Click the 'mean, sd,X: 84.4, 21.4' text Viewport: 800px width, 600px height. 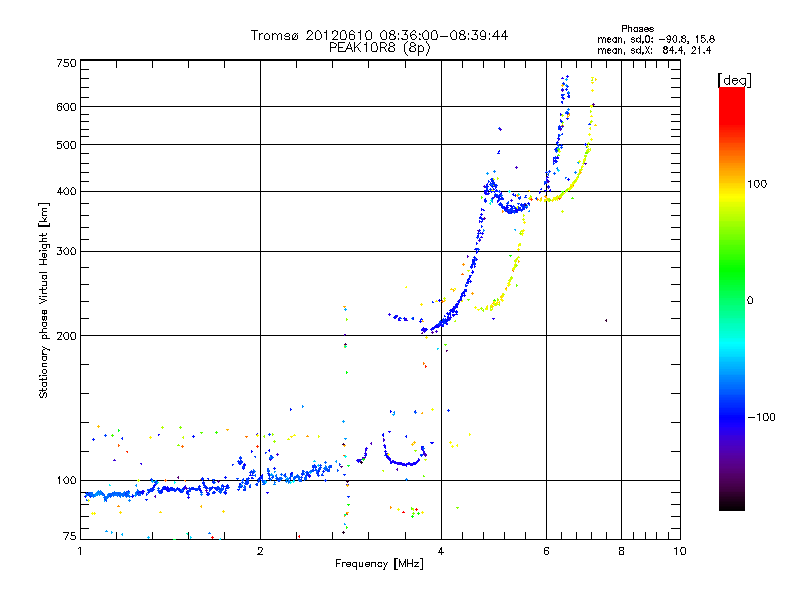click(x=654, y=50)
